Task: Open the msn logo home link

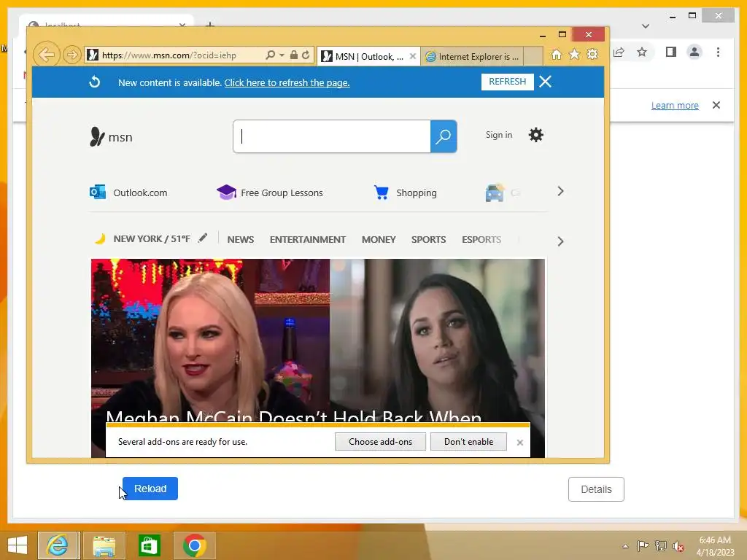Action: coord(111,137)
